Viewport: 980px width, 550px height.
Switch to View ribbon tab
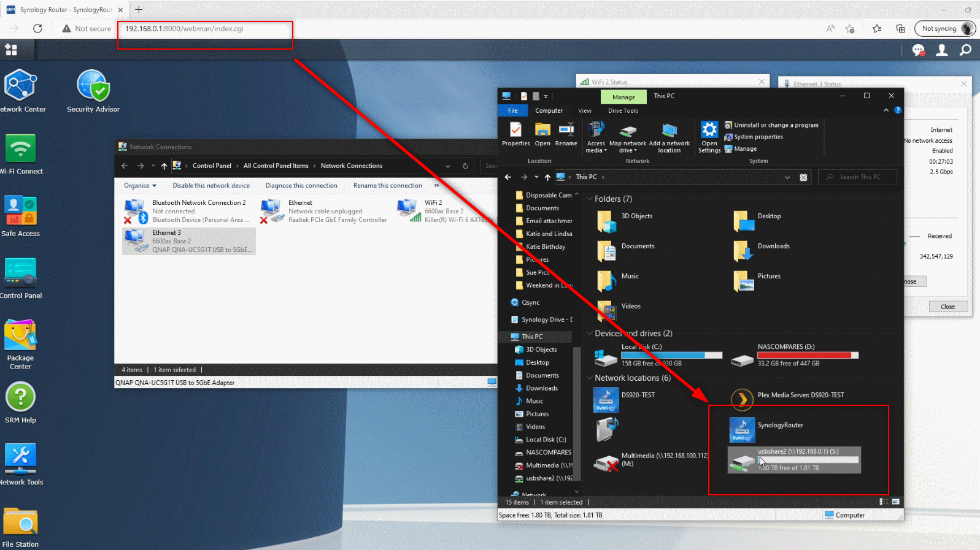[x=585, y=111]
